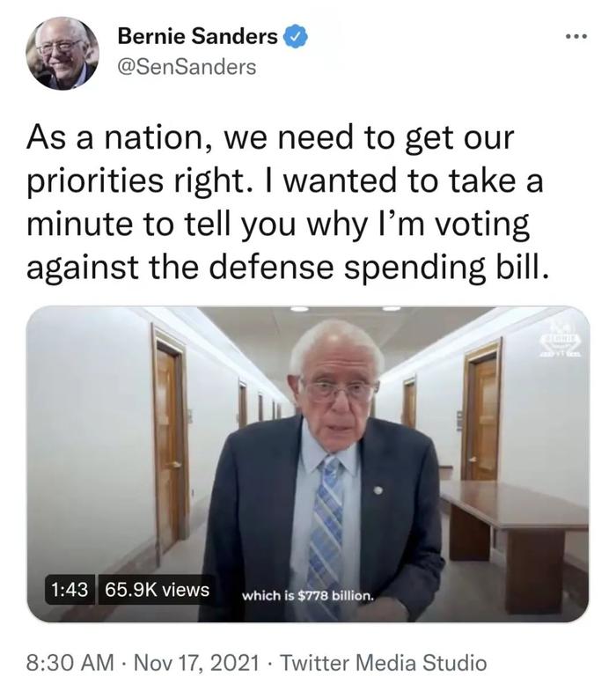This screenshot has height=699, width=616.
Task: Open the Twitter Media Studio source link
Action: (384, 662)
